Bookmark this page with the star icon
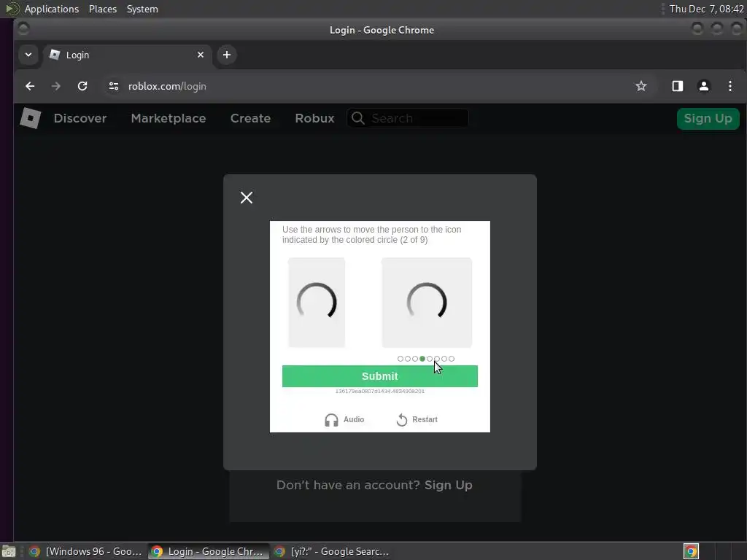 click(x=641, y=86)
